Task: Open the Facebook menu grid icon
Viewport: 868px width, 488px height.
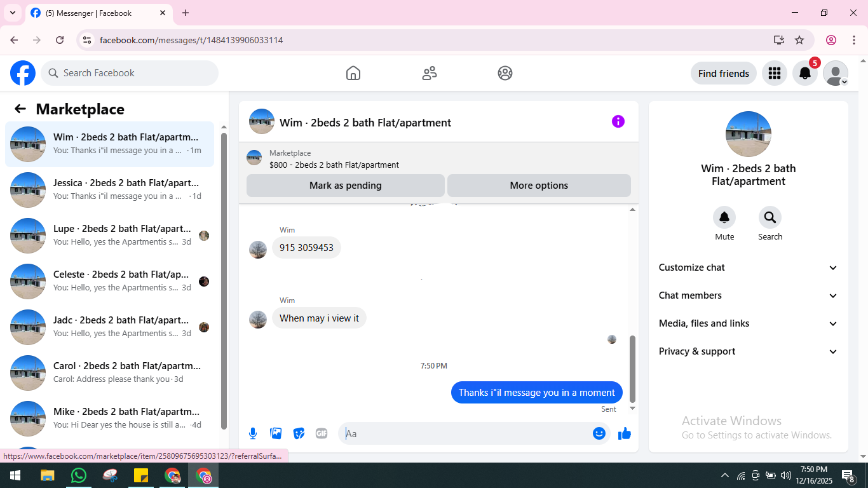Action: point(774,73)
